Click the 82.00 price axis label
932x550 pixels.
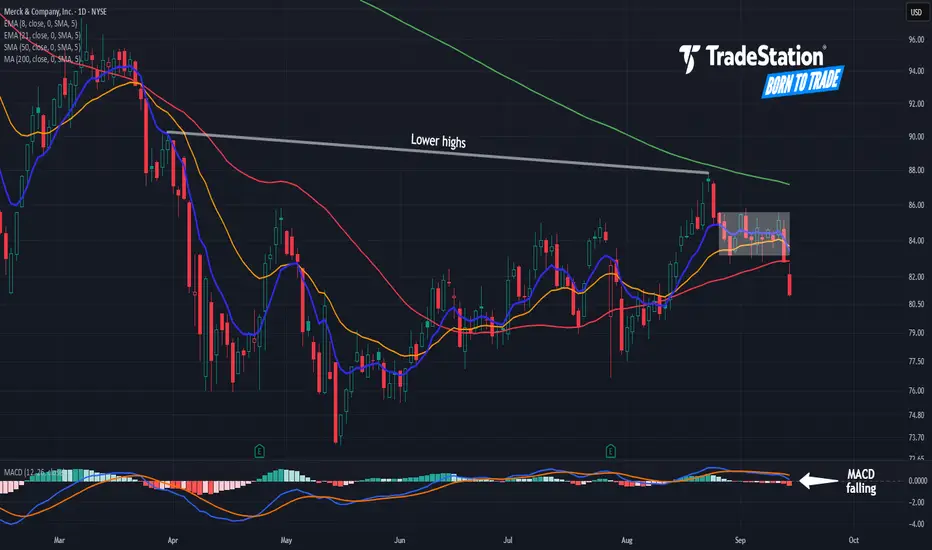point(916,277)
